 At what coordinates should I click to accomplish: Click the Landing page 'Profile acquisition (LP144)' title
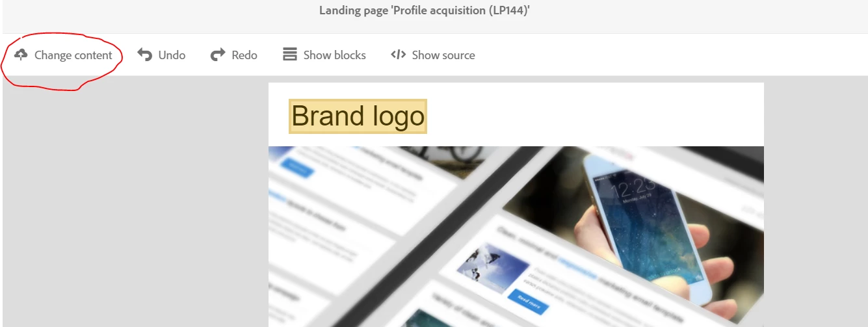point(425,11)
